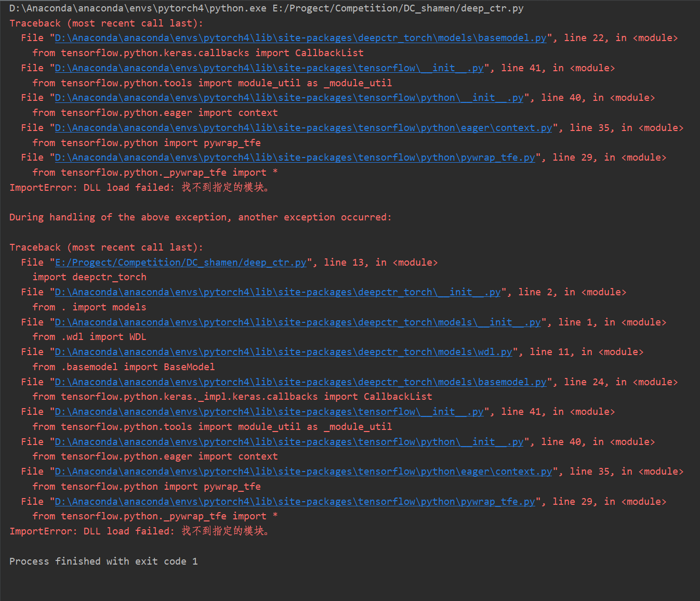700x601 pixels.
Task: Open tensorflow python __init__.py at line 40
Action: [288, 97]
